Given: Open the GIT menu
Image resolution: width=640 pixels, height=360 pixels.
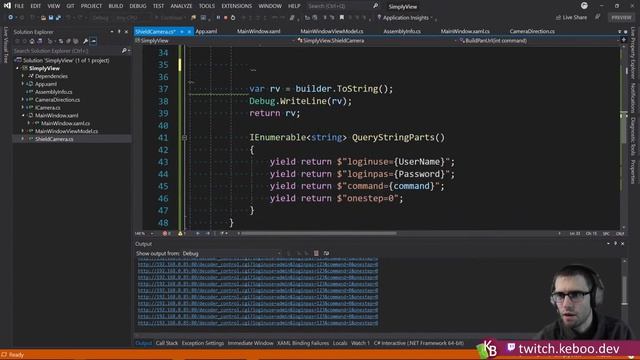Looking at the screenshot, I should [x=70, y=6].
